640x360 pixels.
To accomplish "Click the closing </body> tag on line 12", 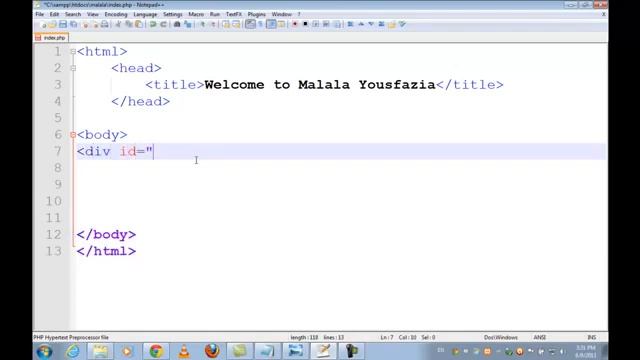I will pos(106,235).
